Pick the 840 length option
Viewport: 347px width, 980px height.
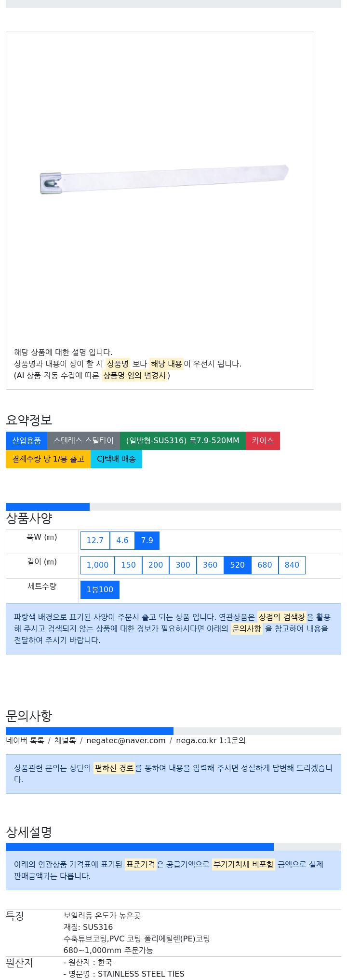point(292,565)
